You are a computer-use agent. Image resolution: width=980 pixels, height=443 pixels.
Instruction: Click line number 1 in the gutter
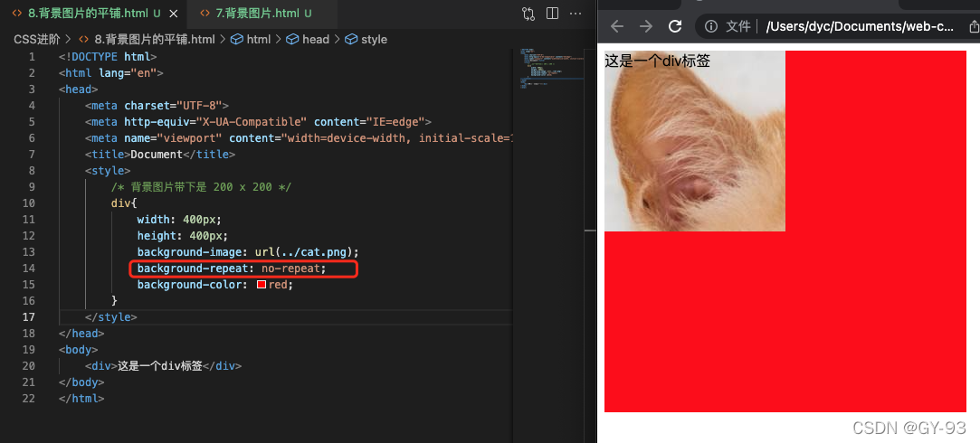pos(32,57)
